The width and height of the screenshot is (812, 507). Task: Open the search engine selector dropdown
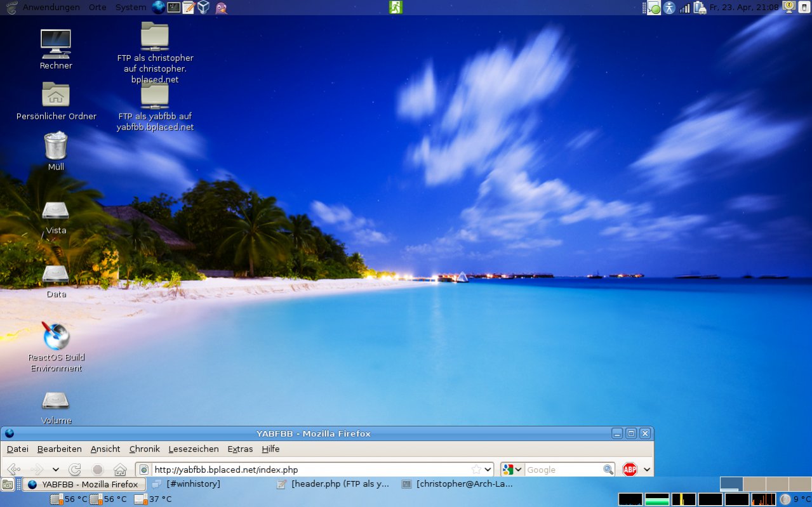coord(512,470)
